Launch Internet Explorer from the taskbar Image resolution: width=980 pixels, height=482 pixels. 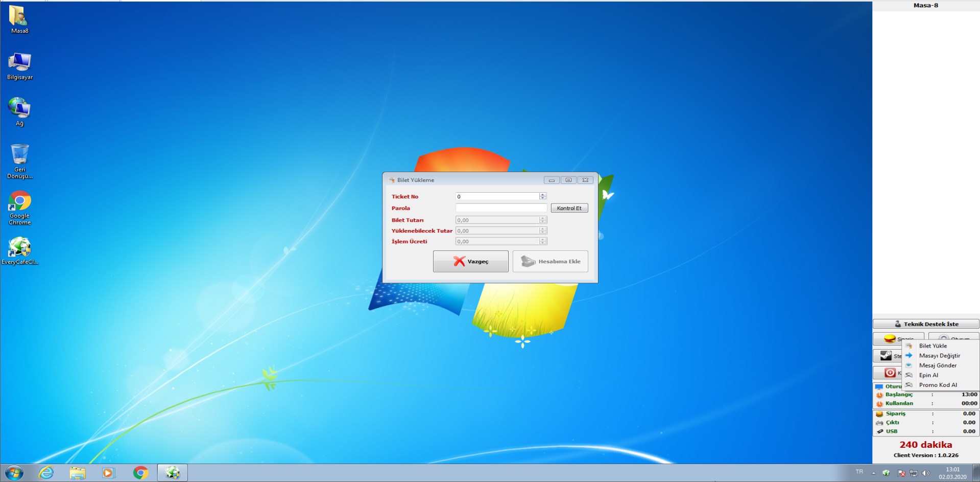(x=46, y=473)
